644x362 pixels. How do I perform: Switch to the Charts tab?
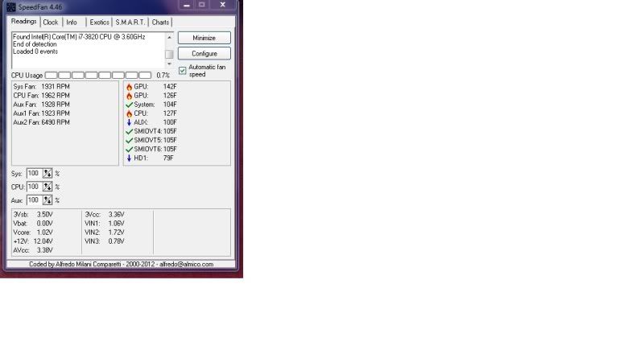pyautogui.click(x=160, y=23)
